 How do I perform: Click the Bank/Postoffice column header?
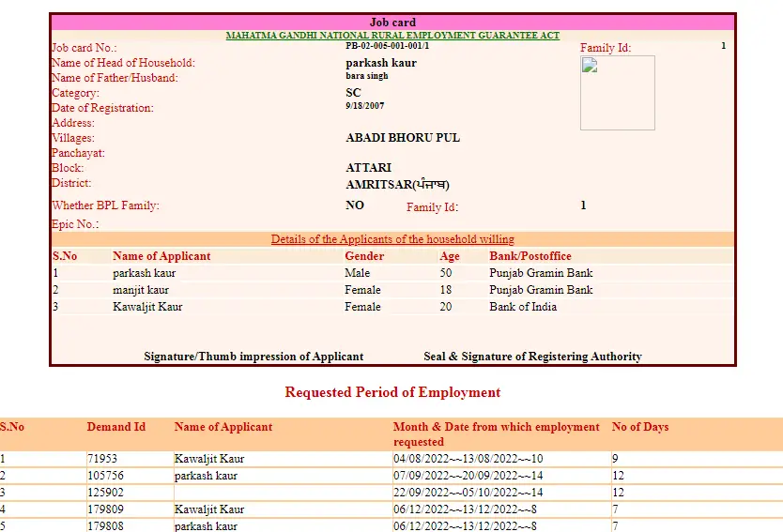click(x=530, y=256)
